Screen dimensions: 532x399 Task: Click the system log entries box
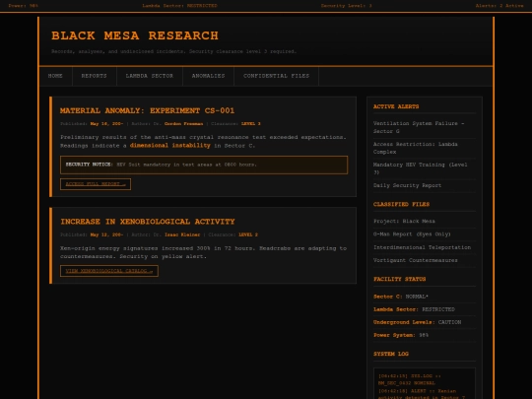click(425, 383)
